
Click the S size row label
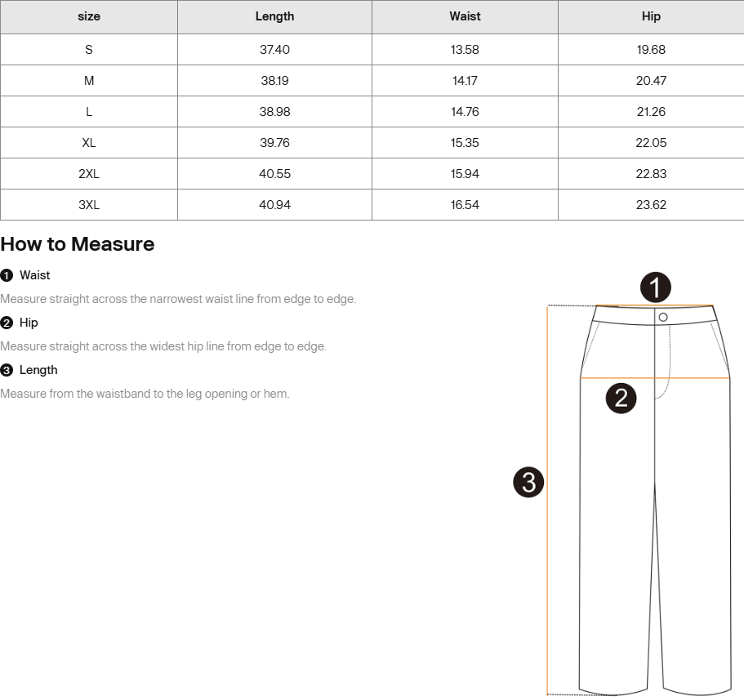[x=89, y=49]
